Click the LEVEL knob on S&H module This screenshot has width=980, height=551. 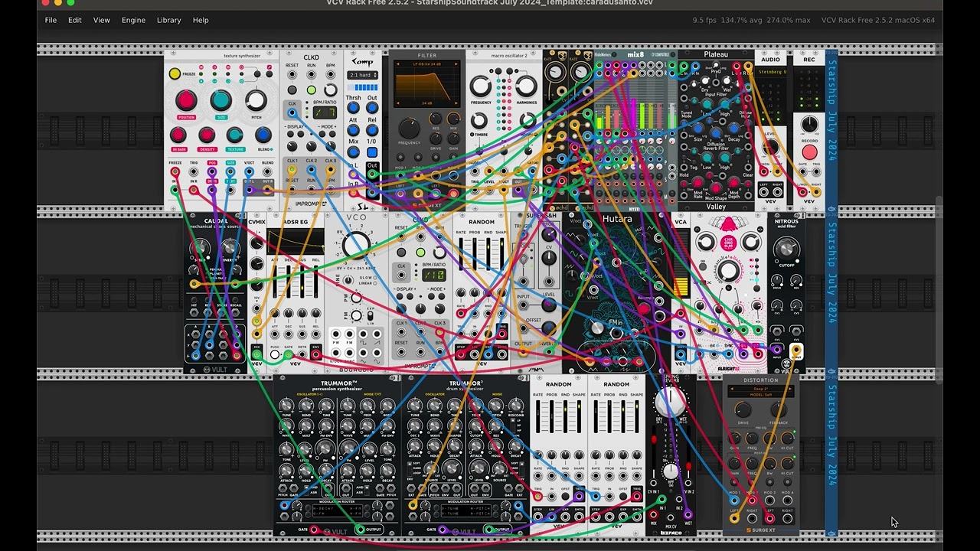click(x=548, y=306)
